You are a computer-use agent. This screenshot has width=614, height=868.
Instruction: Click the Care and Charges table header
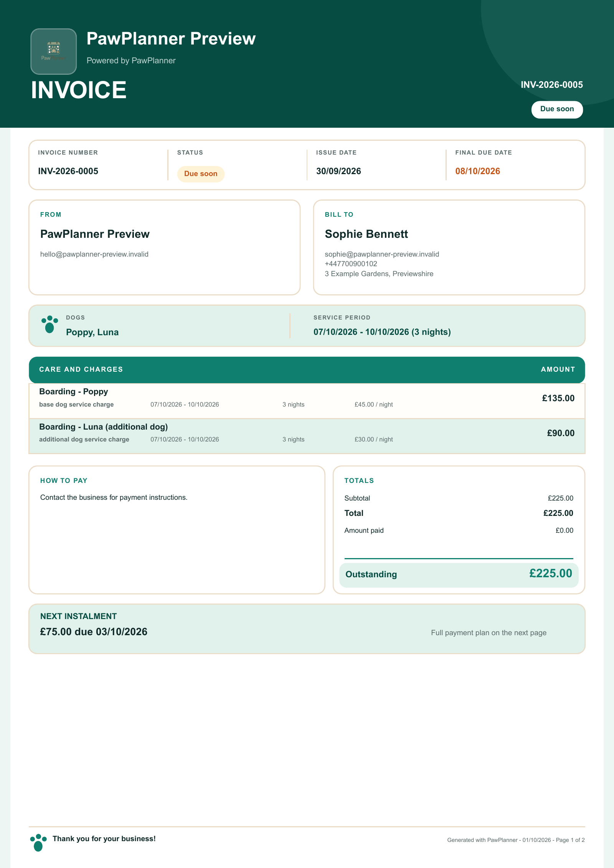[x=307, y=370]
